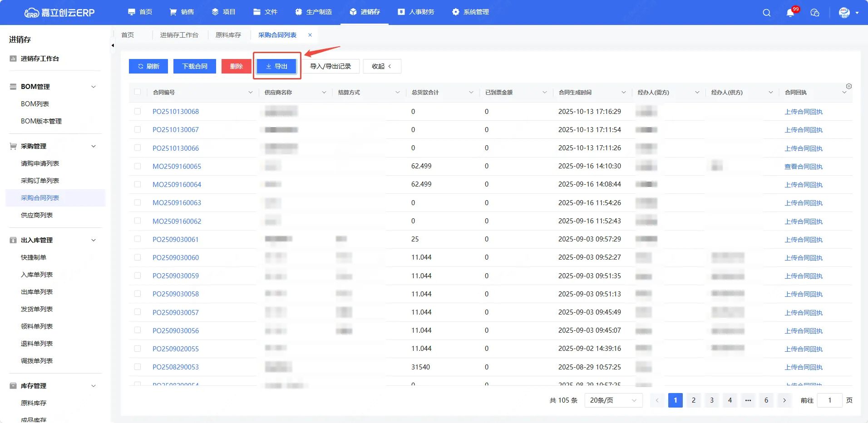This screenshot has width=868, height=423.
Task: Check the row for PO2510130068
Action: [x=138, y=111]
